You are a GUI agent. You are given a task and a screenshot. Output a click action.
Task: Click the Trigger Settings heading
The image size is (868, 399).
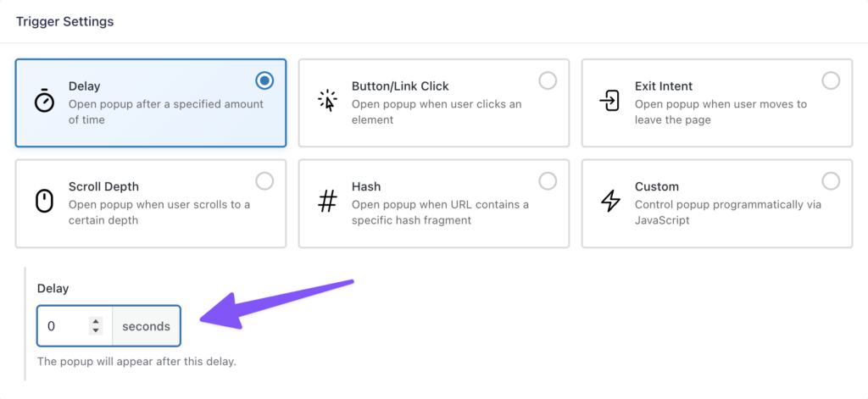click(65, 21)
